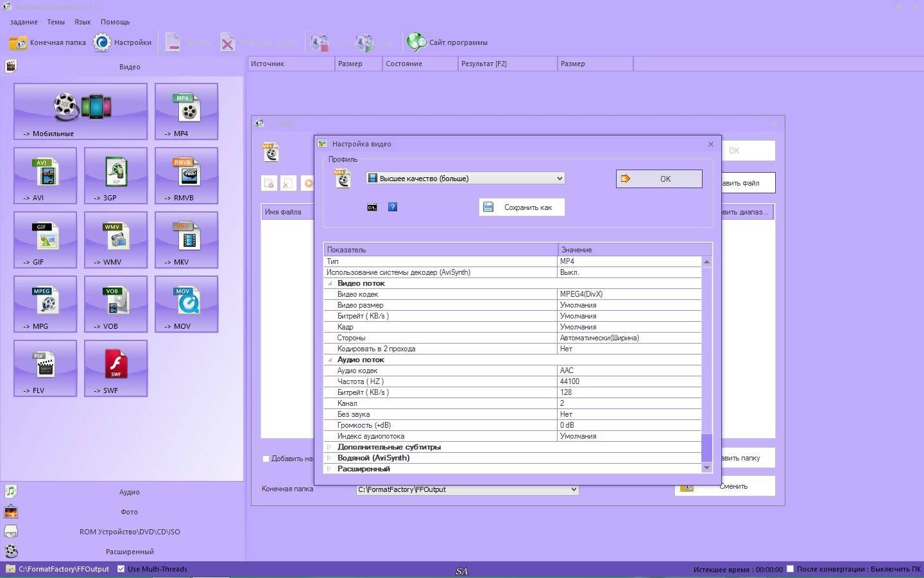Screen dimensions: 924x578
Task: Click the Кодировать в 2 прохода Нет value
Action: pyautogui.click(x=629, y=349)
